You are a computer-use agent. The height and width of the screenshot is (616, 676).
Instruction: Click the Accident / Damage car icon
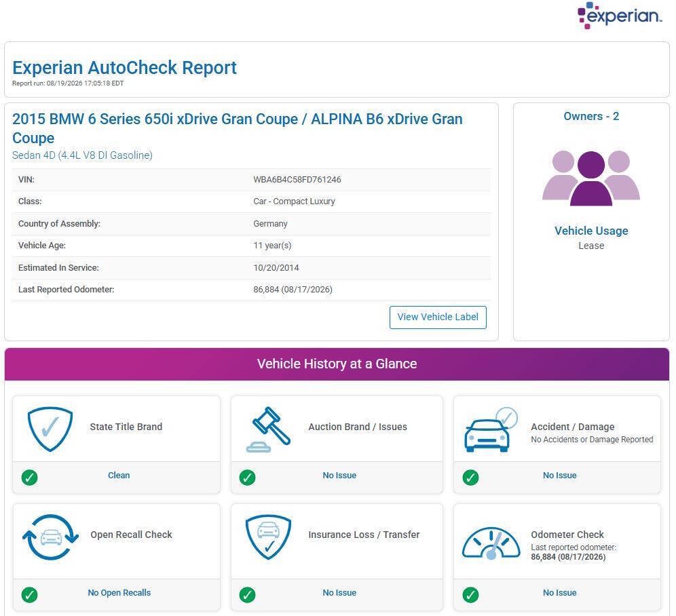click(491, 429)
